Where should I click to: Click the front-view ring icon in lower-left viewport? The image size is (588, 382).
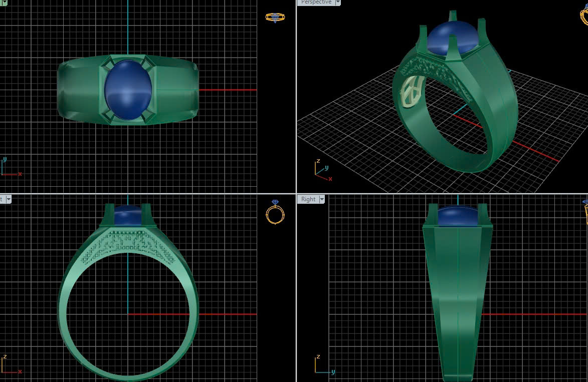pos(275,212)
